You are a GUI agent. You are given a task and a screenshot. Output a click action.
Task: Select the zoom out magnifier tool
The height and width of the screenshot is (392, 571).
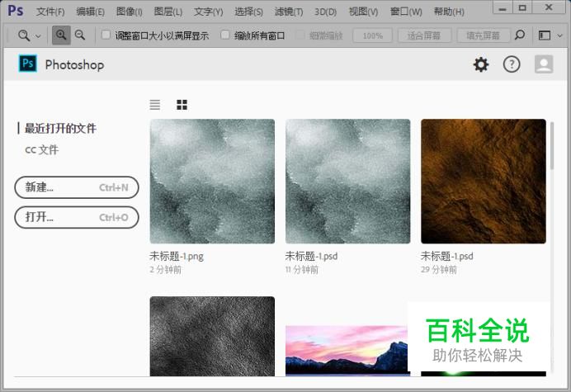click(80, 35)
